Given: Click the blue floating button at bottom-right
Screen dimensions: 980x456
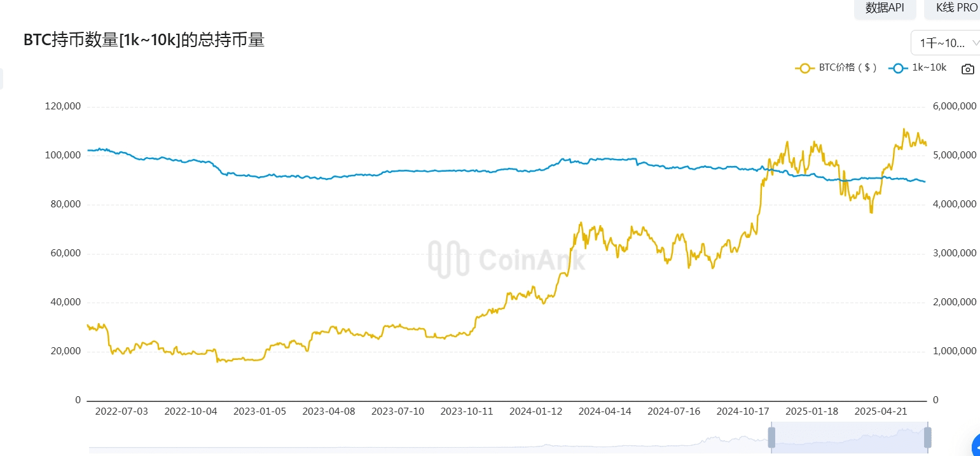Looking at the screenshot, I should pos(976,445).
